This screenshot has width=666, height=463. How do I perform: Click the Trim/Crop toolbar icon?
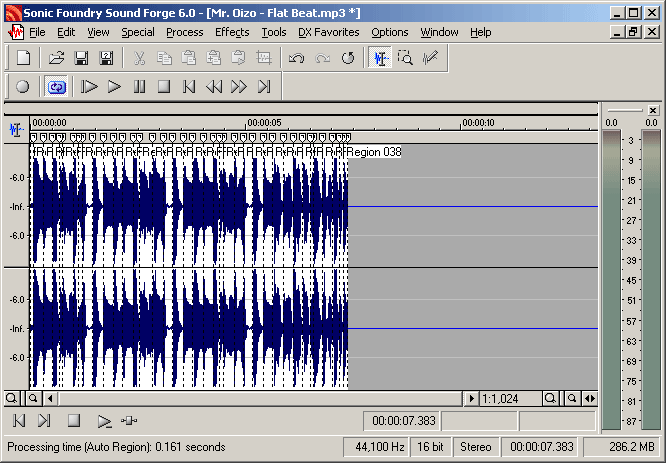pos(264,58)
